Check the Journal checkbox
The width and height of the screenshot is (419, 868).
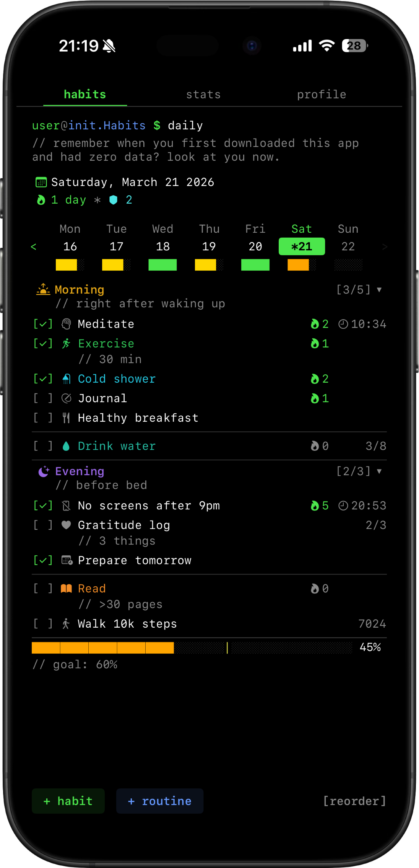click(x=43, y=398)
